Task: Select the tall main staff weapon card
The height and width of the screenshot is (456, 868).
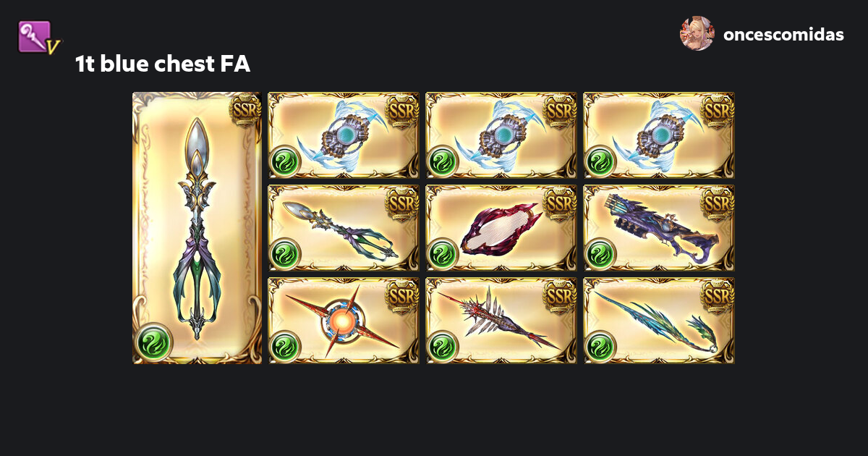Action: pyautogui.click(x=197, y=228)
